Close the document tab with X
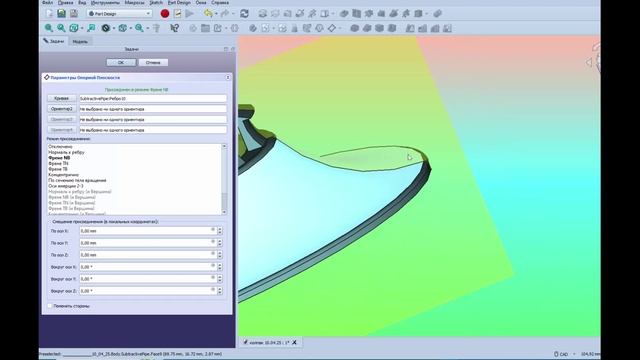Viewport: 640px width, 360px height. click(x=294, y=342)
